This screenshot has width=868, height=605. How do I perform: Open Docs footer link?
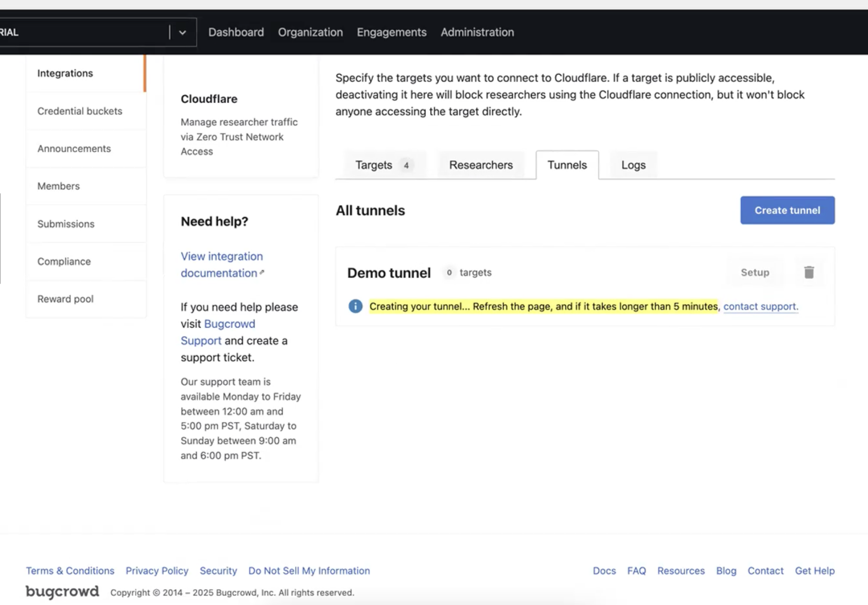604,571
